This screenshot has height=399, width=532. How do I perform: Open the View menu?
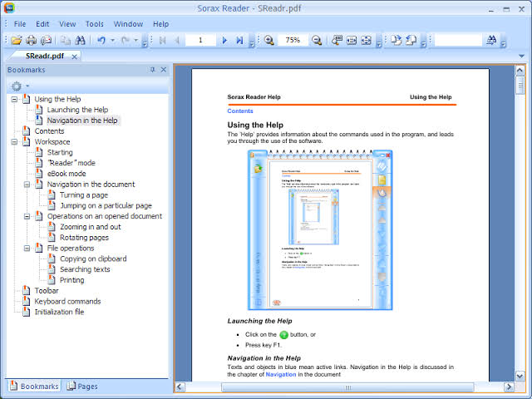(67, 24)
